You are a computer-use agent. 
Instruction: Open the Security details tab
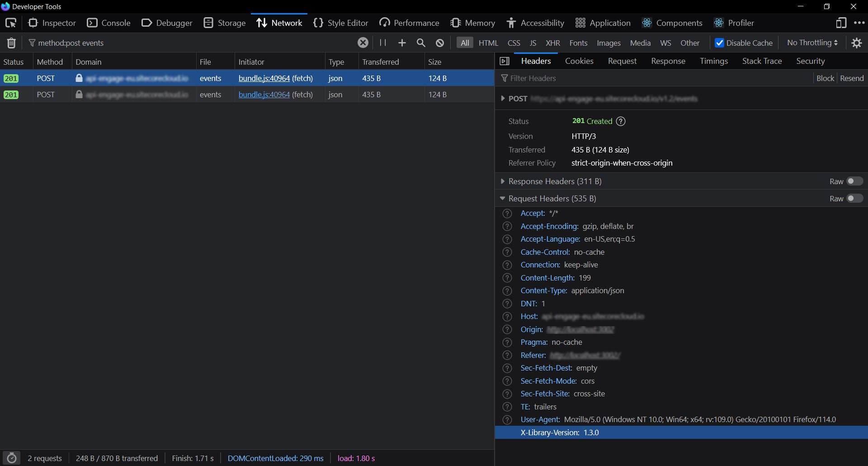coord(811,61)
